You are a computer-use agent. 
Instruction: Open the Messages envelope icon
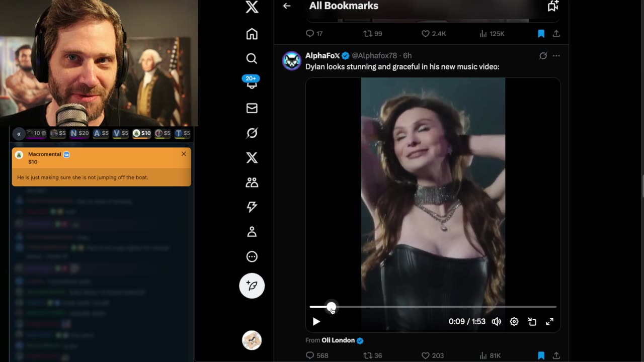click(x=252, y=108)
